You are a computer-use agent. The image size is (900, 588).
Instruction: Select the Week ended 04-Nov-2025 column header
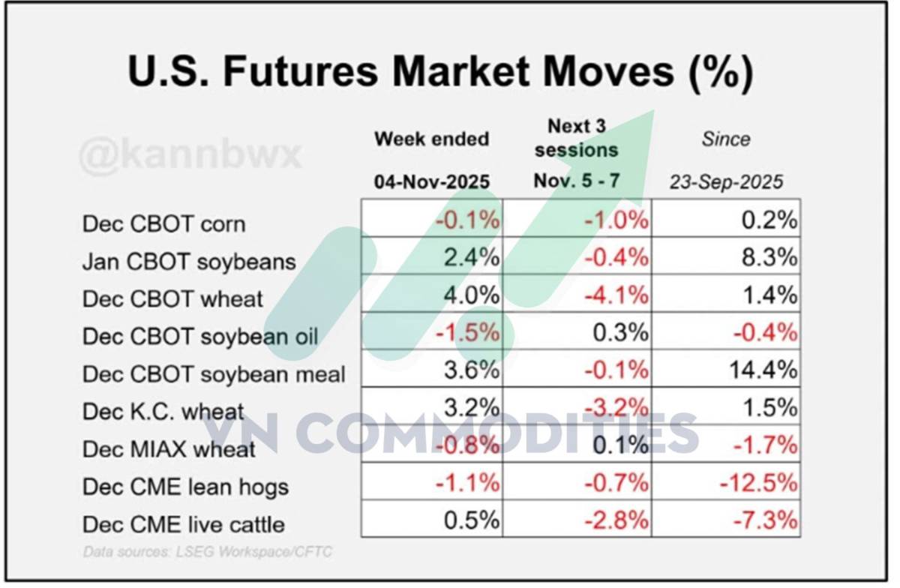pyautogui.click(x=431, y=160)
